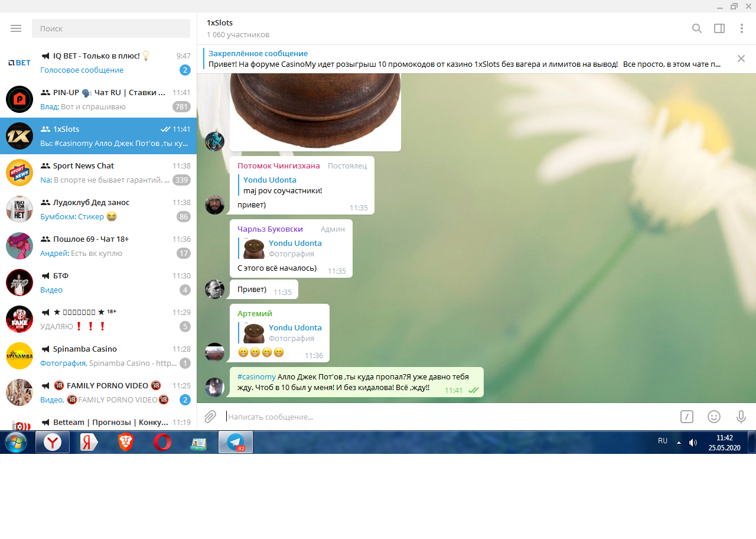Click sender name Артемий
Screen dimensions: 756x539
point(255,314)
